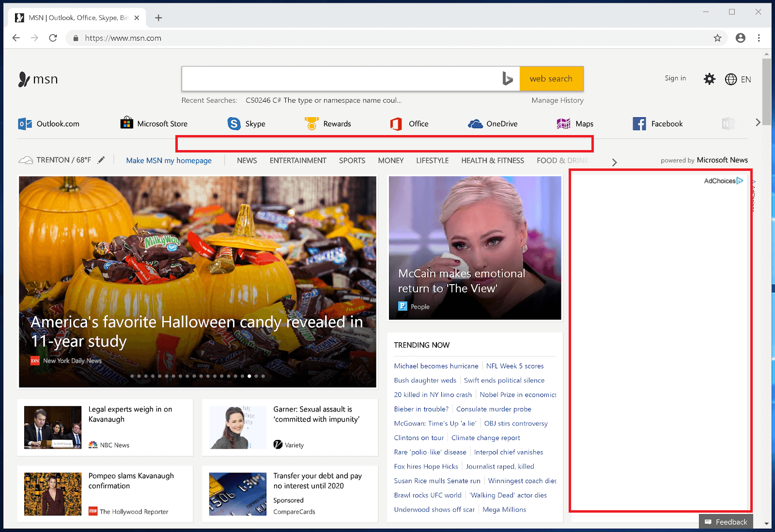Click the Bing logo in the search box

(x=508, y=78)
